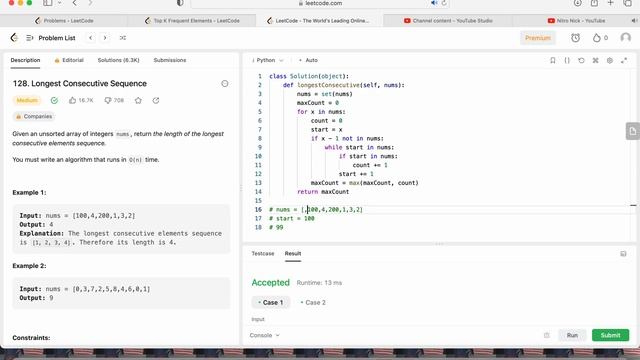View the streak flame icon
This screenshot has height=360, width=640.
click(x=597, y=38)
